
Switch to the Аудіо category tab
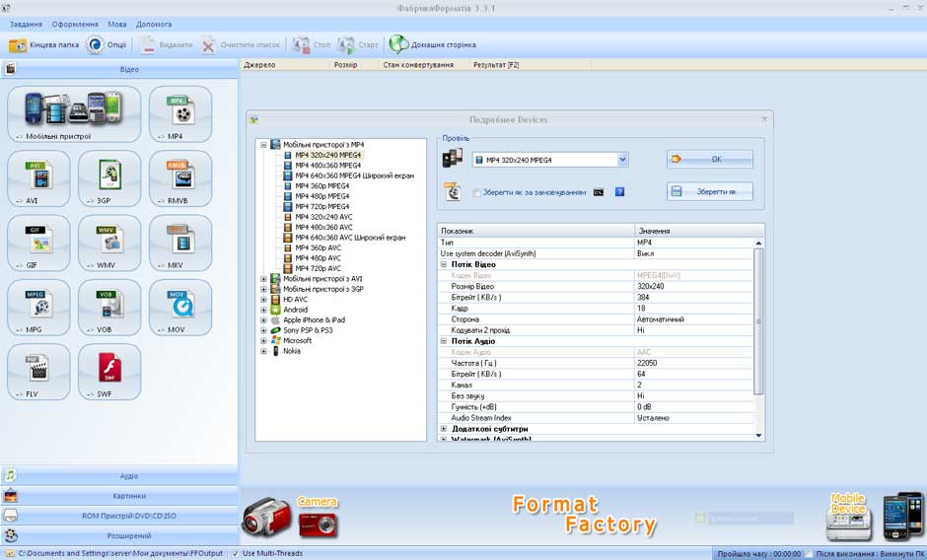[x=128, y=475]
